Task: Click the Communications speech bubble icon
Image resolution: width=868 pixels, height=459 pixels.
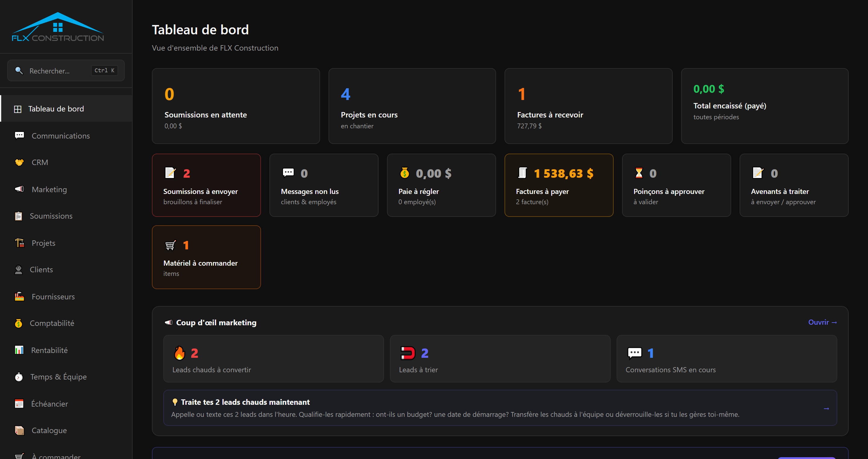Action: [19, 136]
